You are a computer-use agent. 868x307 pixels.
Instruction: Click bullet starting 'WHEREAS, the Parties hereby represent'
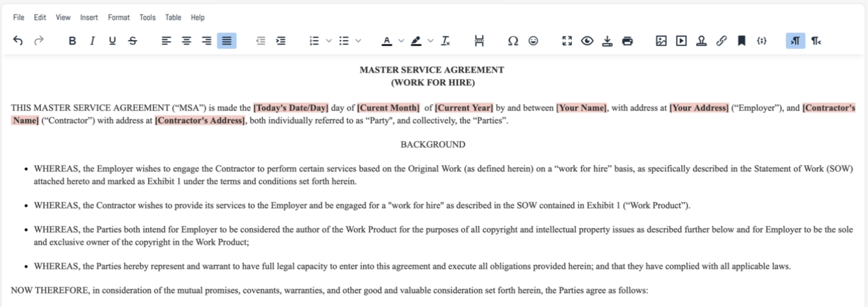(412, 266)
